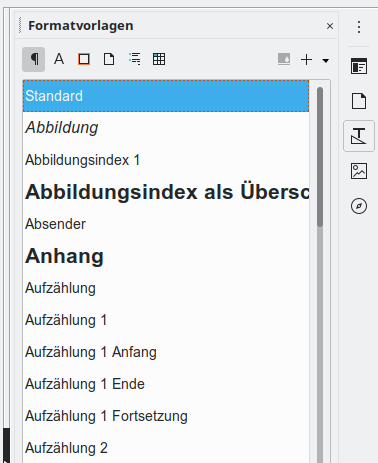The image size is (378, 463).
Task: Select Paragraph Styles icon
Action: point(34,59)
